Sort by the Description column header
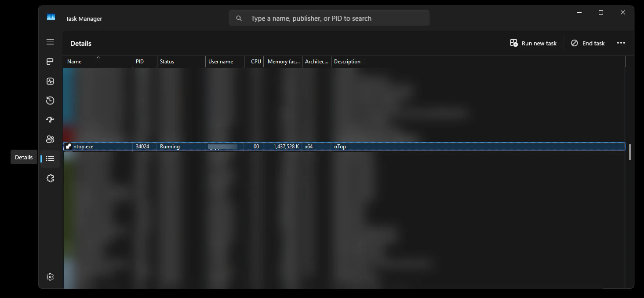The width and height of the screenshot is (644, 298). point(478,62)
